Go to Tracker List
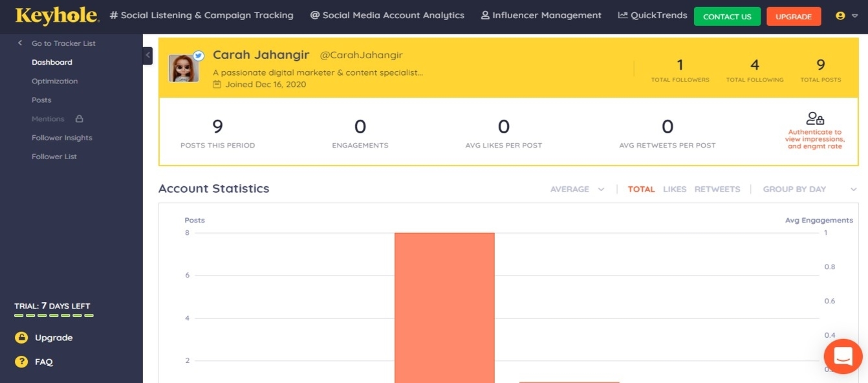 point(63,43)
